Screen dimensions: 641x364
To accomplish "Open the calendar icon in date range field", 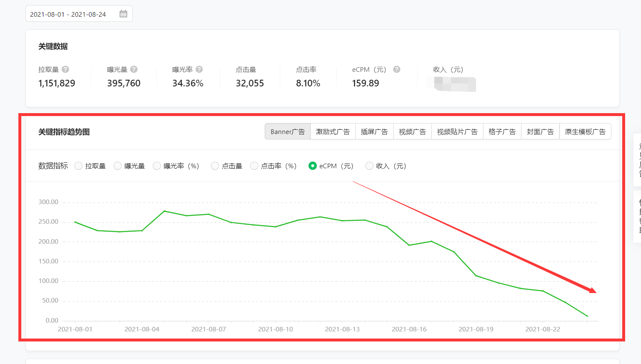I will click(123, 14).
